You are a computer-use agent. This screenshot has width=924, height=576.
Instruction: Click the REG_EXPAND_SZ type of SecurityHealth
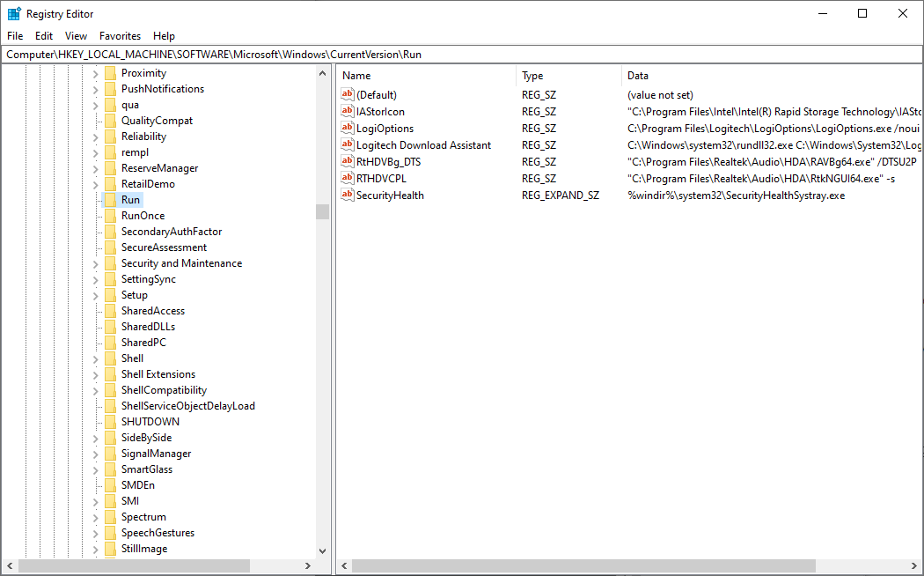tap(561, 196)
